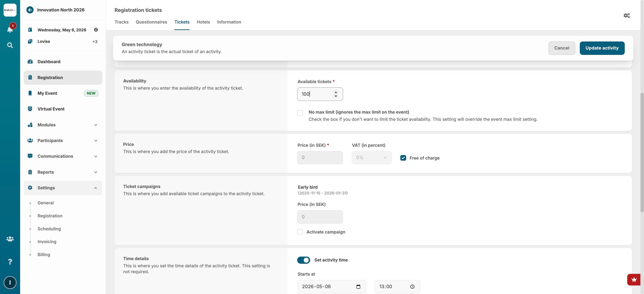Enable the No max limit checkbox
Image resolution: width=644 pixels, height=294 pixels.
[300, 113]
